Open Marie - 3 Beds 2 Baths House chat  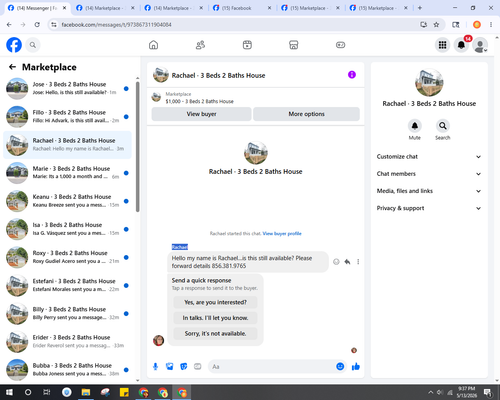tap(67, 173)
